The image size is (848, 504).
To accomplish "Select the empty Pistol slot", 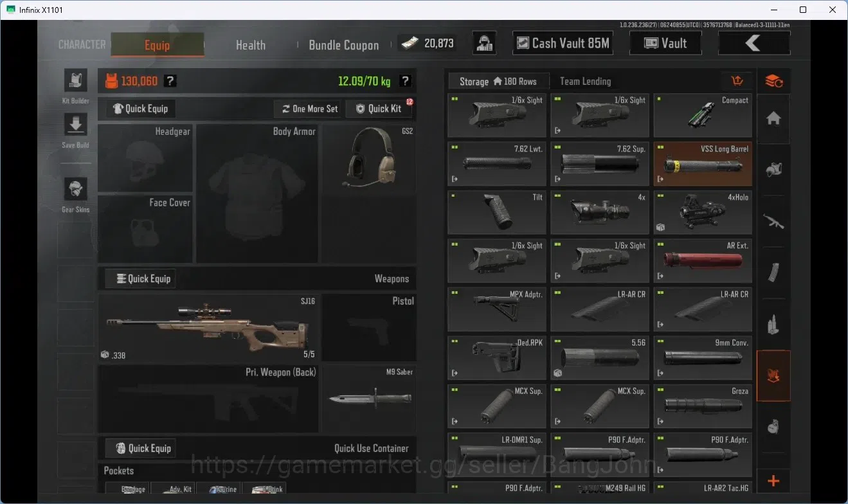I will point(369,328).
